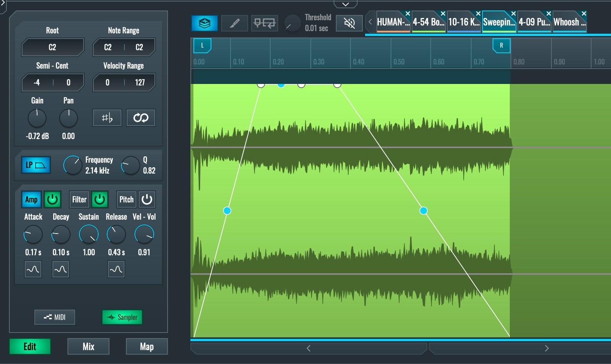Click the Decay curve shape icon
This screenshot has width=611, height=364.
point(61,269)
